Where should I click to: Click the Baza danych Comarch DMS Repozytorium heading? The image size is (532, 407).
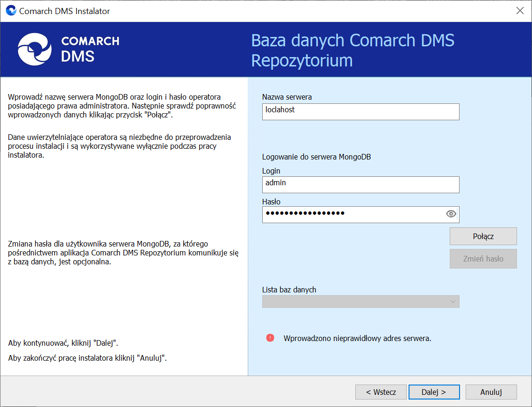(352, 50)
